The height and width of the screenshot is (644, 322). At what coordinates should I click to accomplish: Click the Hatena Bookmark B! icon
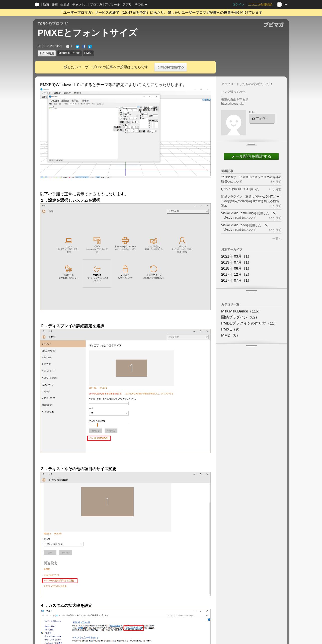click(x=90, y=47)
